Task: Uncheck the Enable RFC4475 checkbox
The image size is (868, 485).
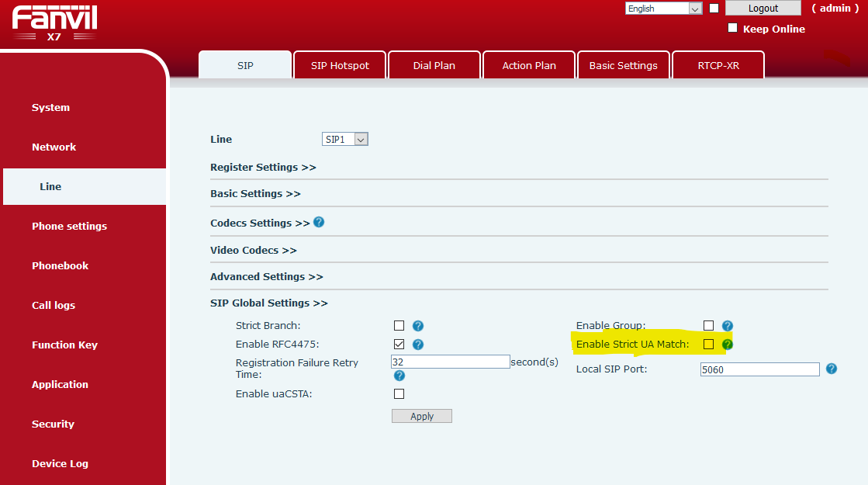Action: (399, 345)
